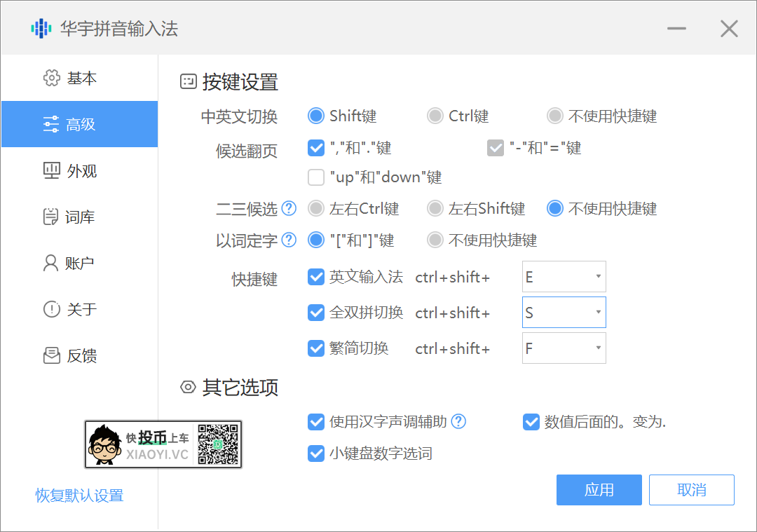Open the 反馈 tab

tap(80, 355)
